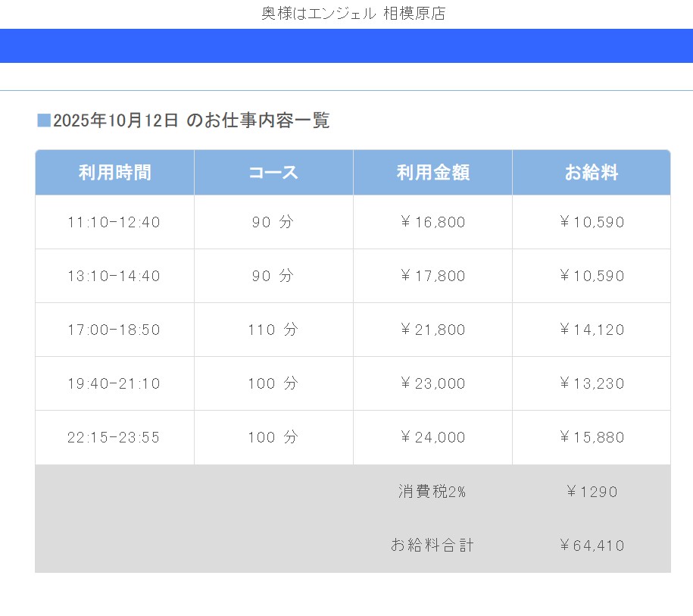The image size is (693, 616).
Task: Click the 19:40-21:10 time slot
Action: click(114, 384)
